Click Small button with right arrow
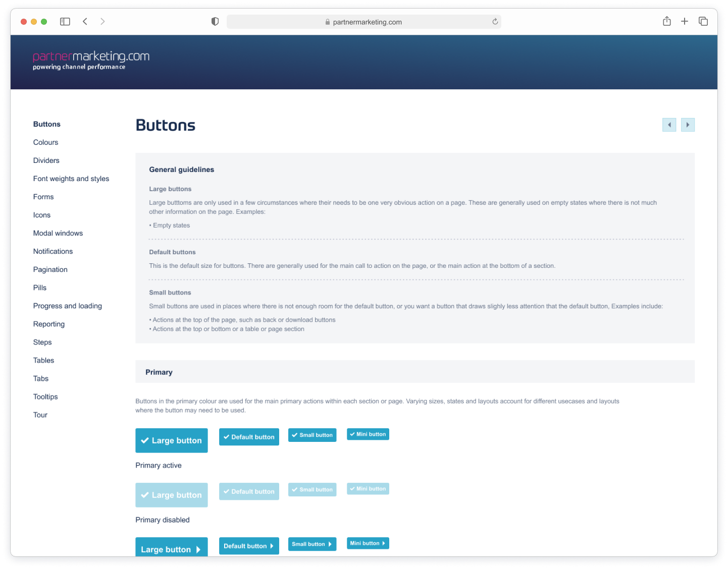The image size is (728, 569). (312, 544)
